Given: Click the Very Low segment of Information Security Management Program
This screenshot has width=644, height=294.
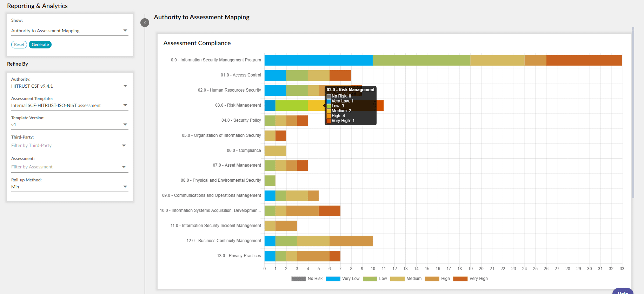Looking at the screenshot, I should [318, 60].
